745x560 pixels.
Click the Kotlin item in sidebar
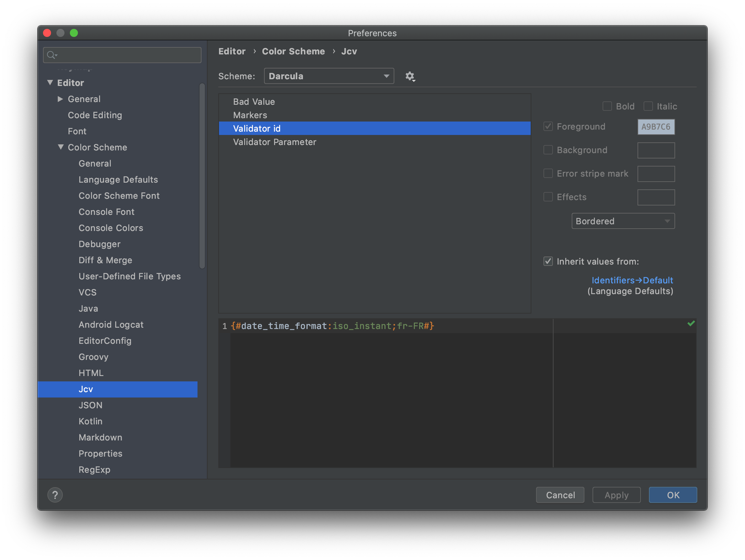tap(90, 421)
